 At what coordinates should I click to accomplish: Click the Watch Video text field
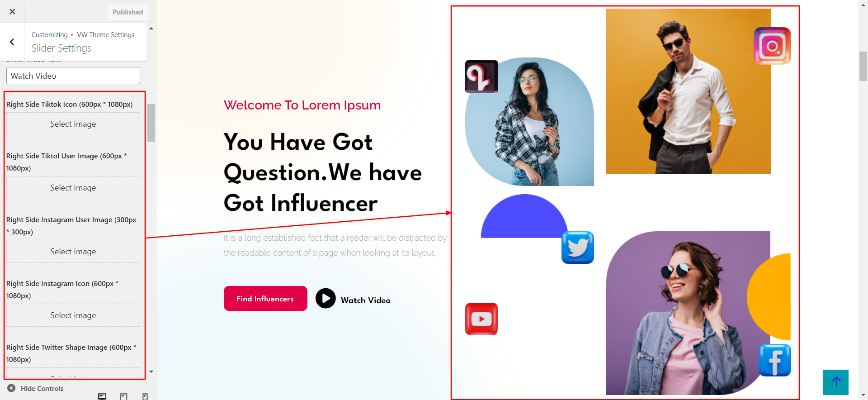point(73,76)
